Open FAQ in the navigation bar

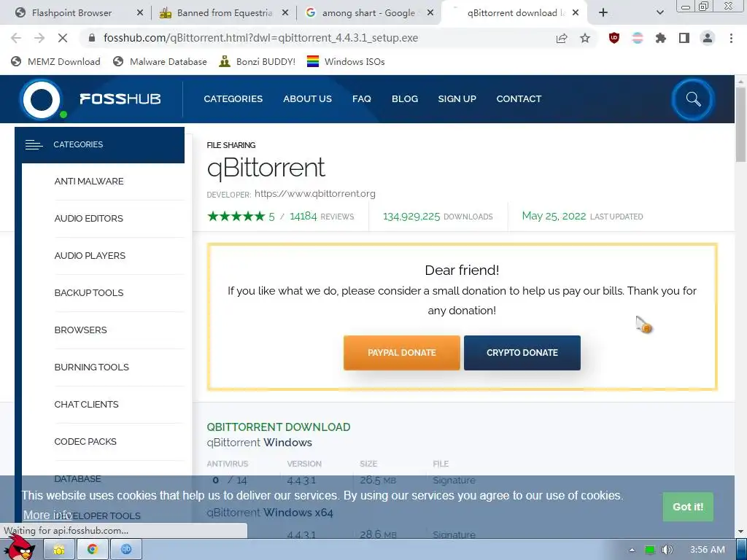[362, 99]
